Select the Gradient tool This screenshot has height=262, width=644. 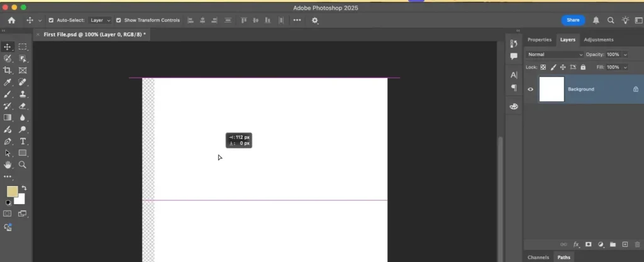coord(8,117)
